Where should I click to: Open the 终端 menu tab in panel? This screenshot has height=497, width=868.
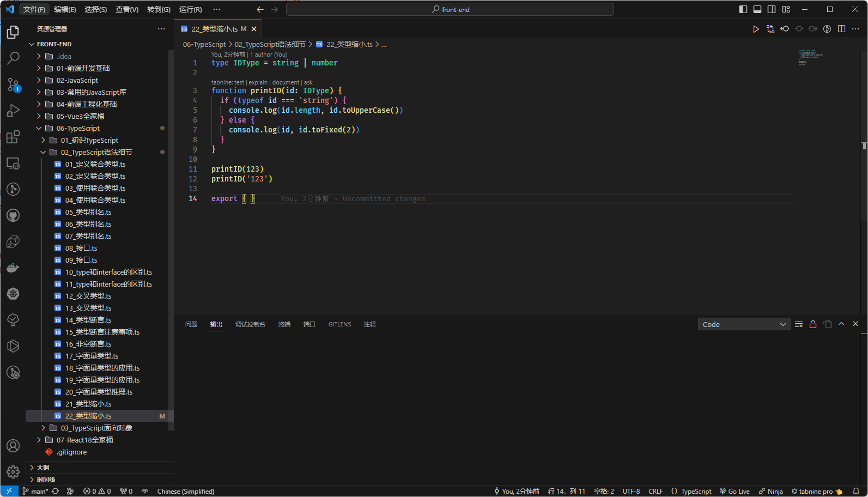point(284,324)
